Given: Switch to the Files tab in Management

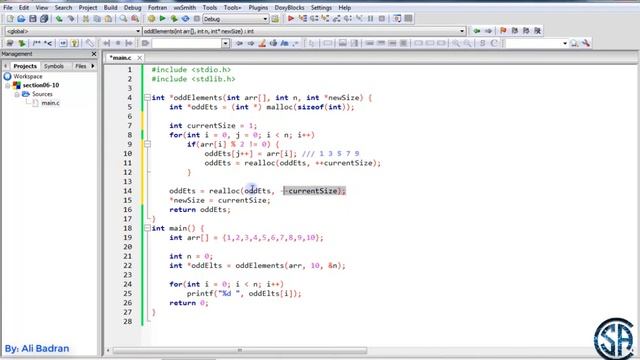Looking at the screenshot, I should [x=80, y=66].
